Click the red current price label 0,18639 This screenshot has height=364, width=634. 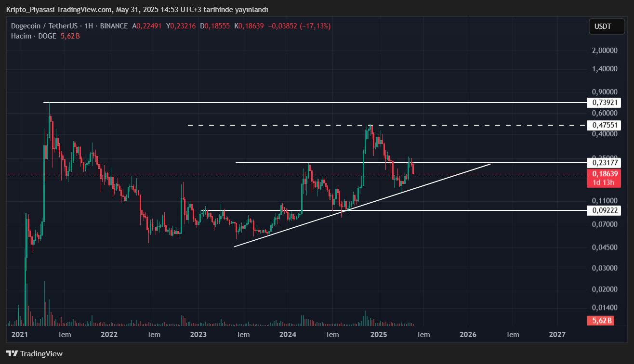604,174
